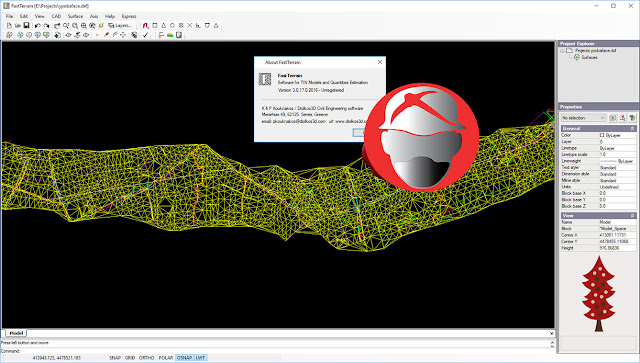Click the Undo arrow icon
The width and height of the screenshot is (640, 363).
click(x=38, y=25)
